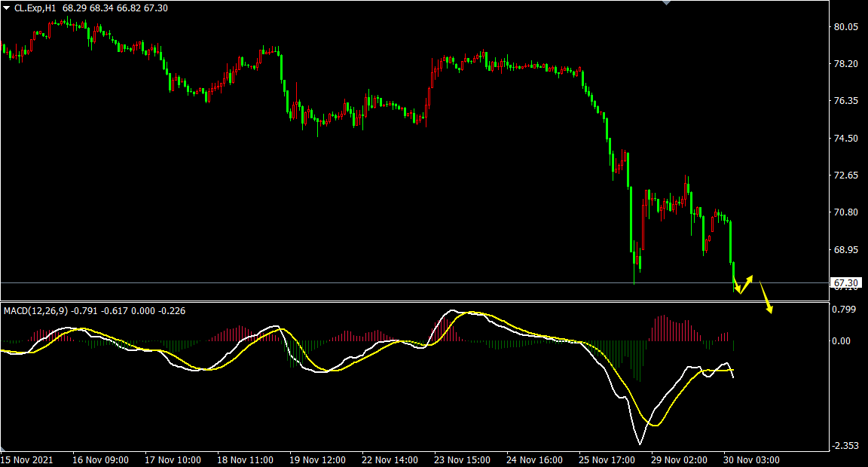Screen dimensions: 868x467
Task: Click the 22 Nov 14:00 time label
Action: [389, 459]
